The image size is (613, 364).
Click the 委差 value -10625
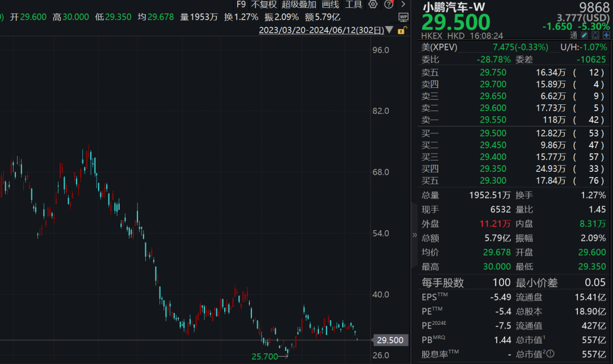tap(591, 60)
